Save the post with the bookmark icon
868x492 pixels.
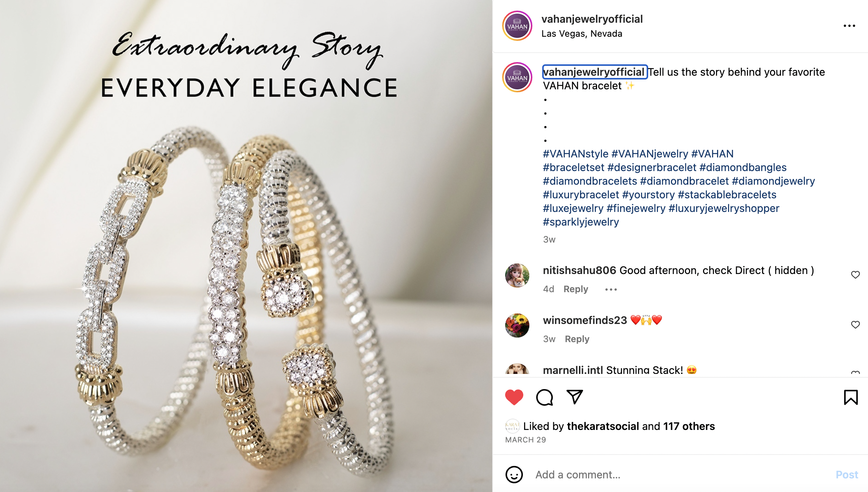point(851,397)
